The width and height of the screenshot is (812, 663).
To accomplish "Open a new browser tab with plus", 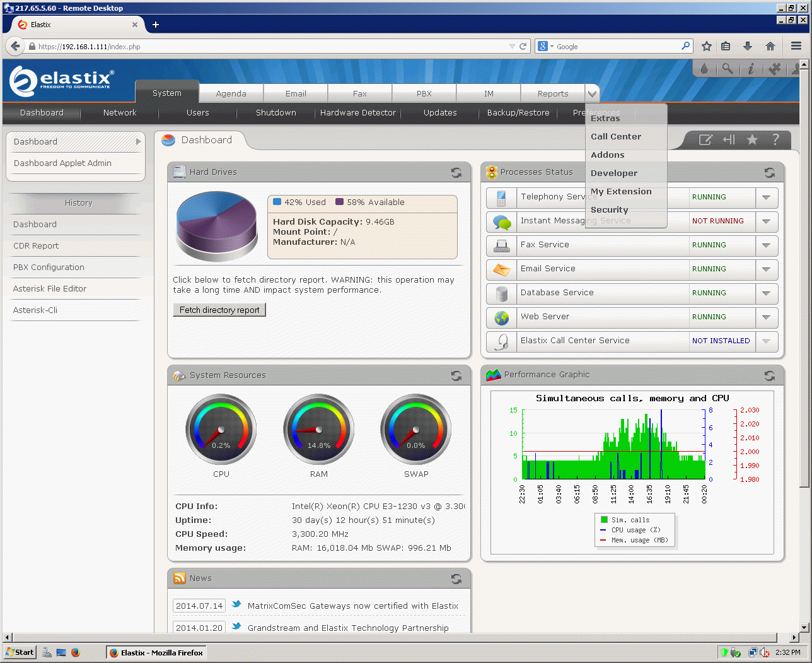I will (x=156, y=25).
